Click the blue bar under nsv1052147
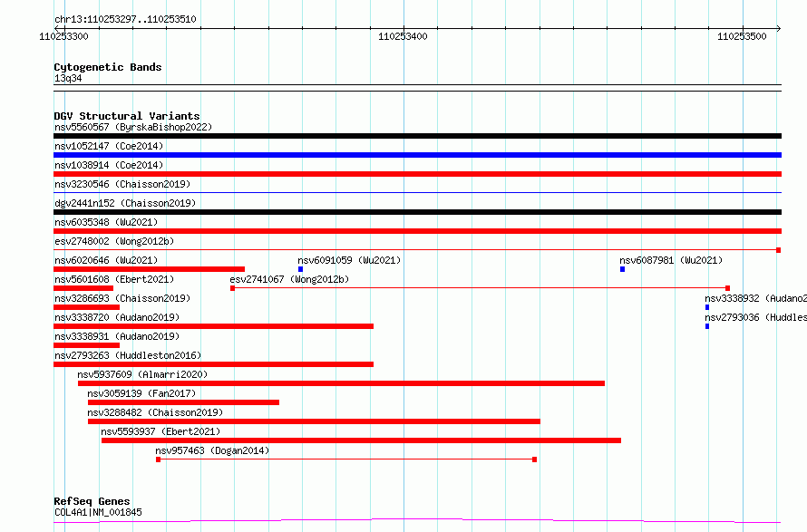Image resolution: width=807 pixels, height=532 pixels. point(417,155)
